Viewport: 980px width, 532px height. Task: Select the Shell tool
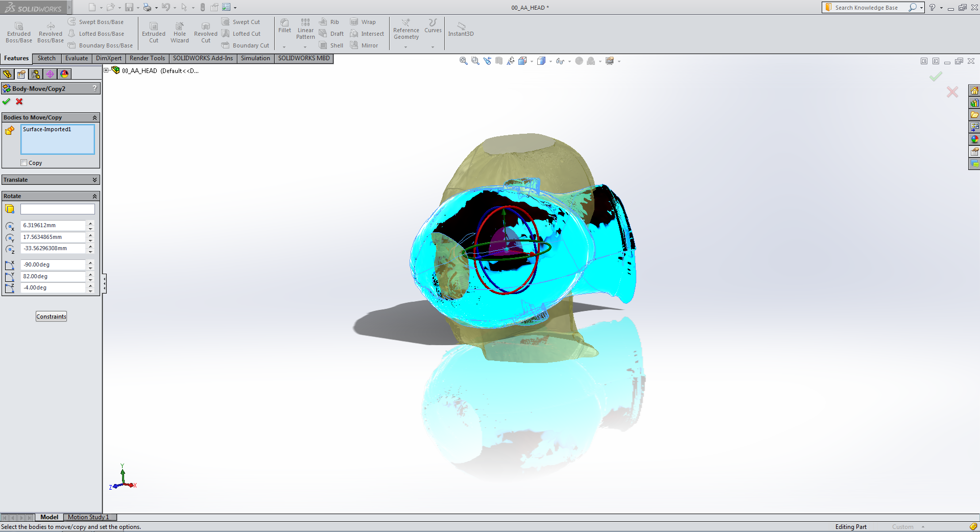331,45
